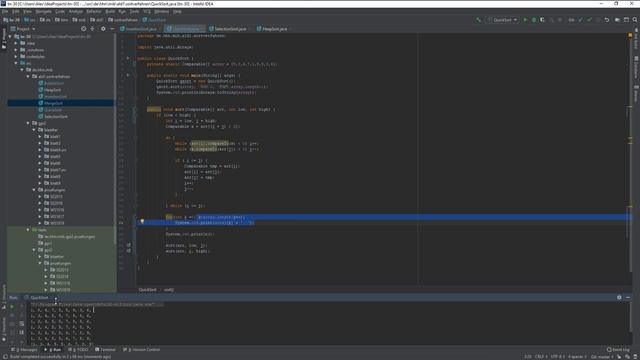Select QuickSort class in project tree

point(53,110)
